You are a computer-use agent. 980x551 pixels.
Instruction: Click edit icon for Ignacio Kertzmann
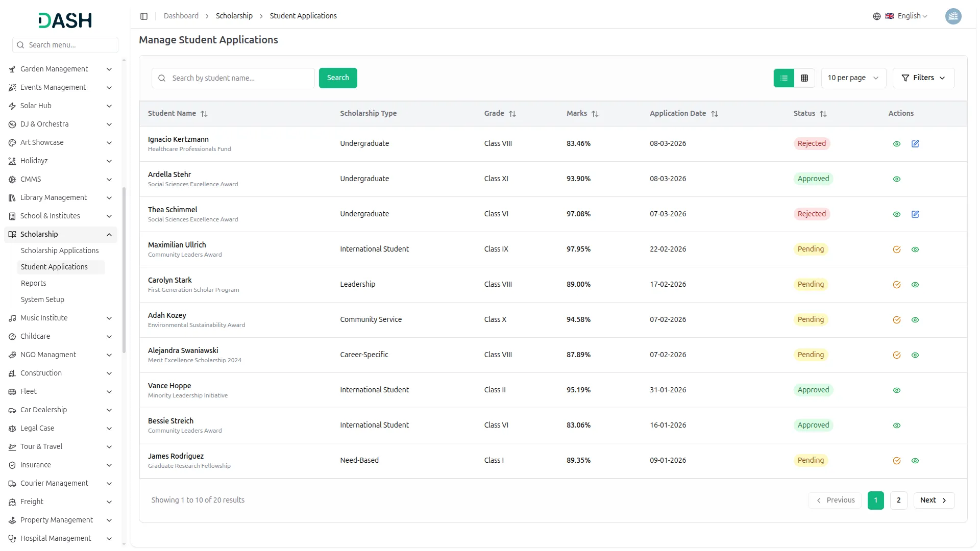915,144
